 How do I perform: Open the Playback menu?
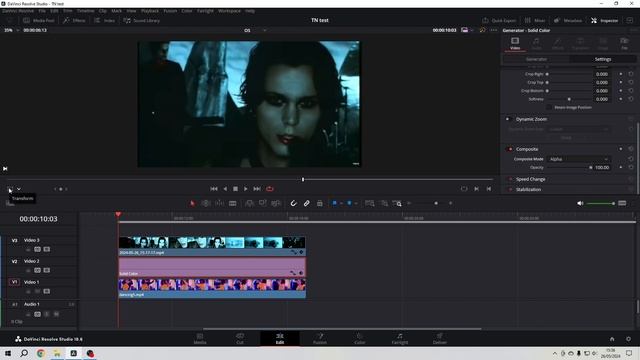[x=150, y=11]
